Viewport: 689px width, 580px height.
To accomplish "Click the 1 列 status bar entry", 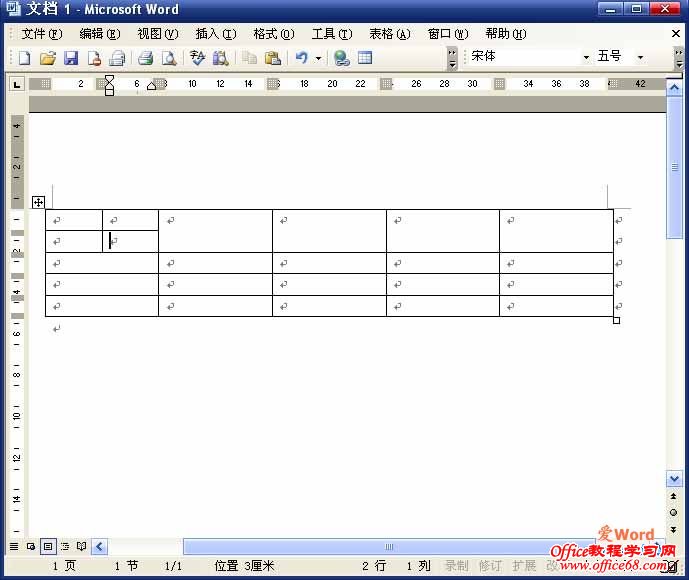I will [x=418, y=566].
